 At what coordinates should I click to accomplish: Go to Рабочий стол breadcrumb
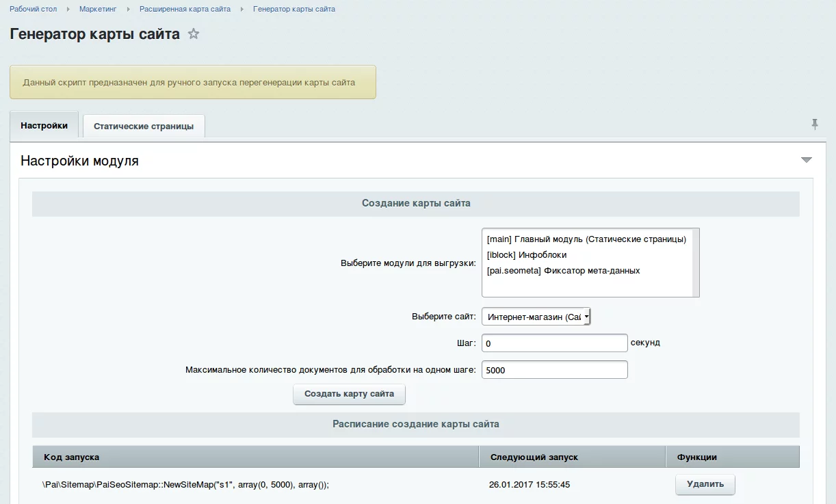click(x=34, y=9)
